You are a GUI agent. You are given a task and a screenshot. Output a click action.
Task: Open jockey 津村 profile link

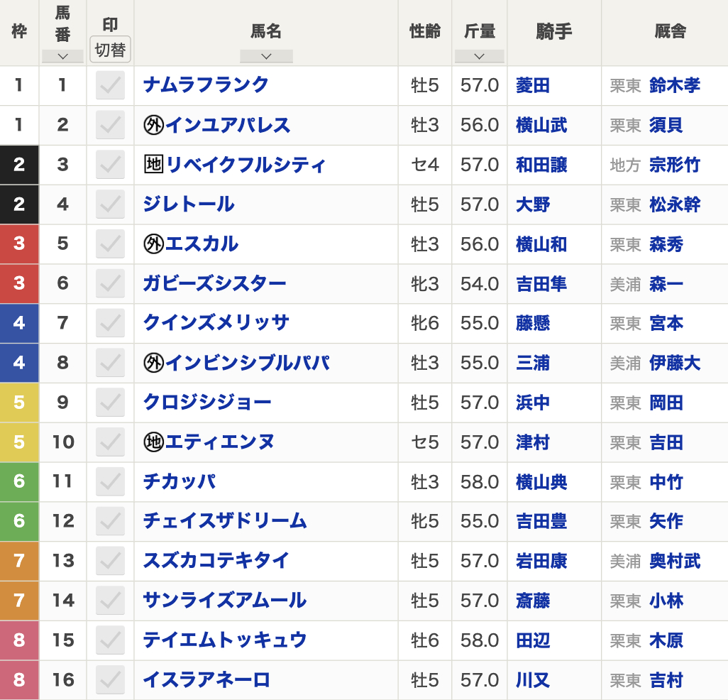coord(533,442)
